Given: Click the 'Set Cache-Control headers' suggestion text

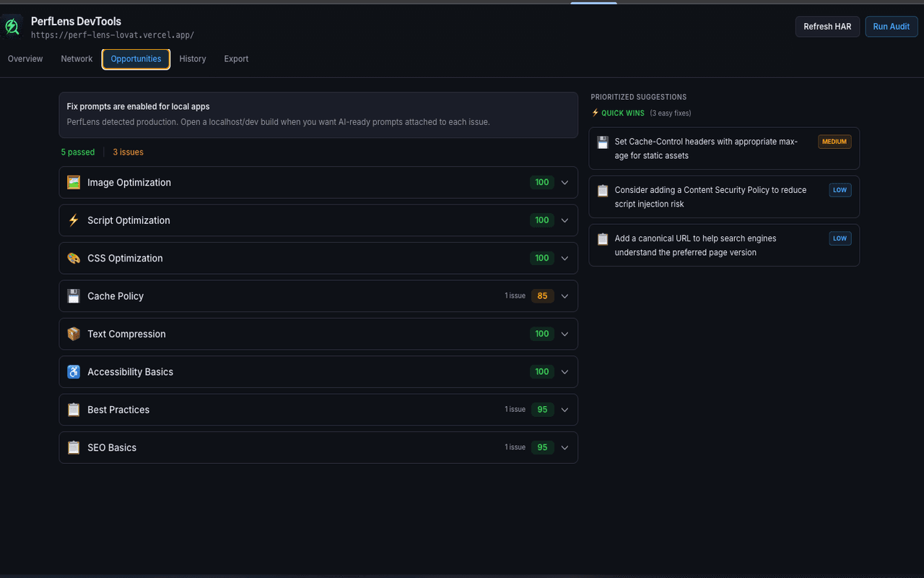Looking at the screenshot, I should coord(706,149).
